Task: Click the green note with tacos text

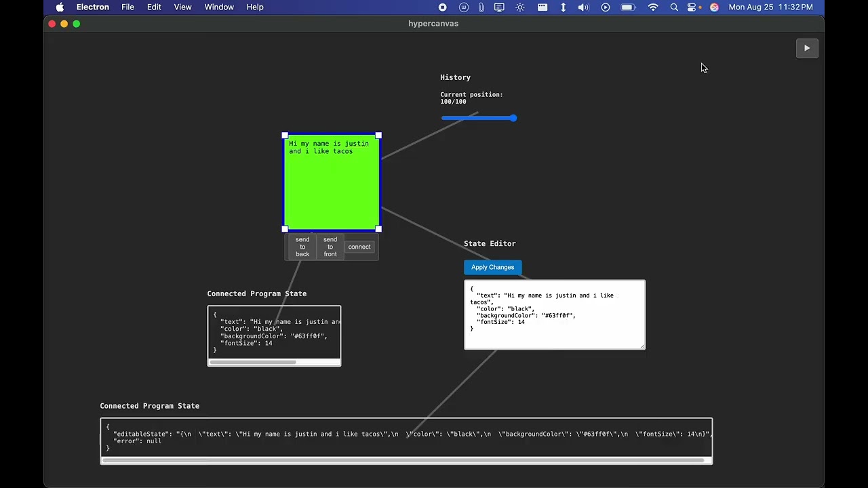Action: (332, 182)
